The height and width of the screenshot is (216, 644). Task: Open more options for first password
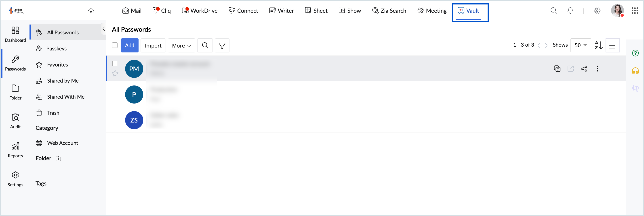point(598,69)
